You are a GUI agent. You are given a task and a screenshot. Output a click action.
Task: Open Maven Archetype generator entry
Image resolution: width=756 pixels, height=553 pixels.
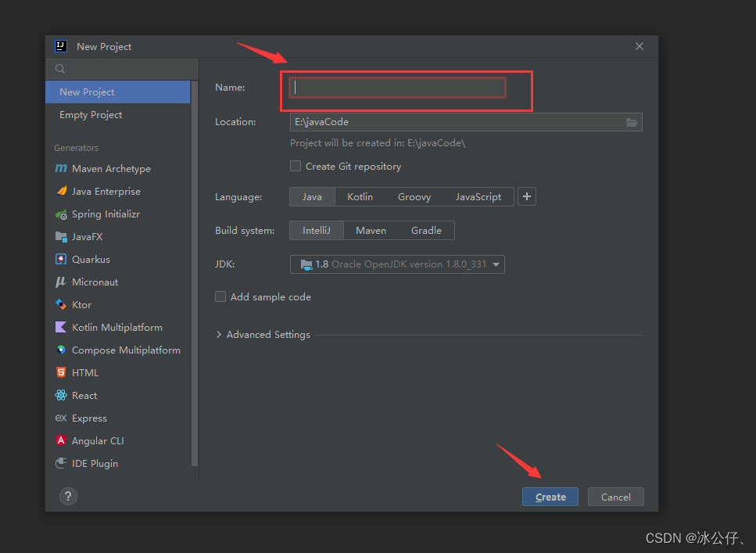pos(117,168)
